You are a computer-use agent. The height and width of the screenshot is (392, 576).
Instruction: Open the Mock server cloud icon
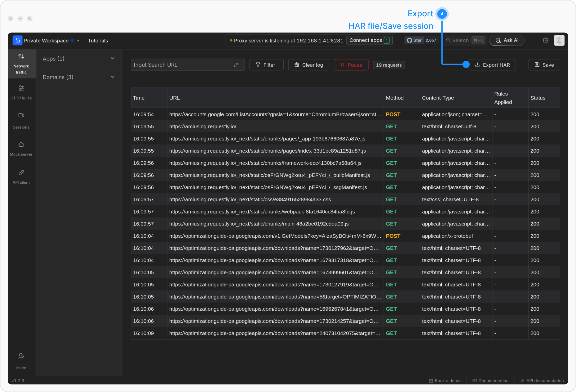pos(21,145)
